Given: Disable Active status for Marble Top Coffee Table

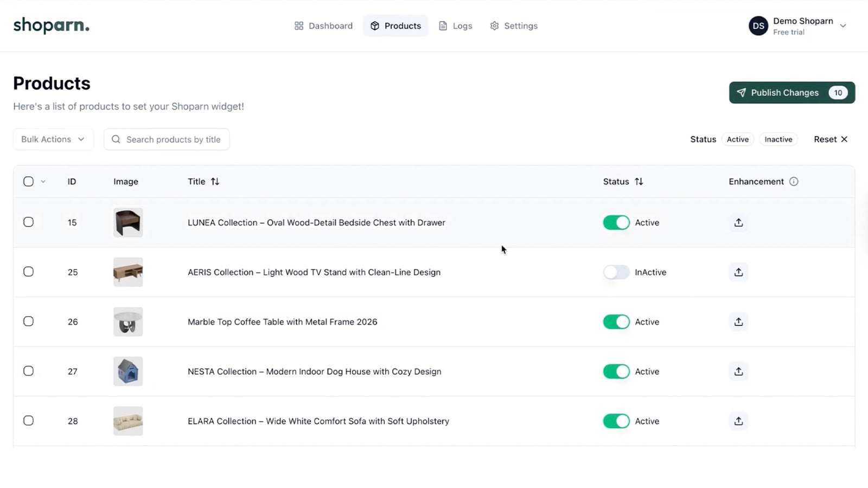Looking at the screenshot, I should pos(616,322).
